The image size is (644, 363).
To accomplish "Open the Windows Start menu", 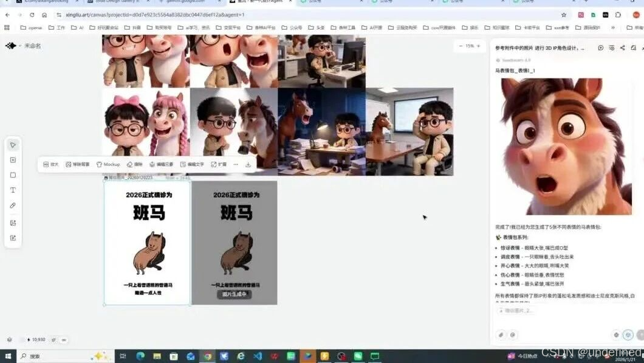I will [9, 356].
